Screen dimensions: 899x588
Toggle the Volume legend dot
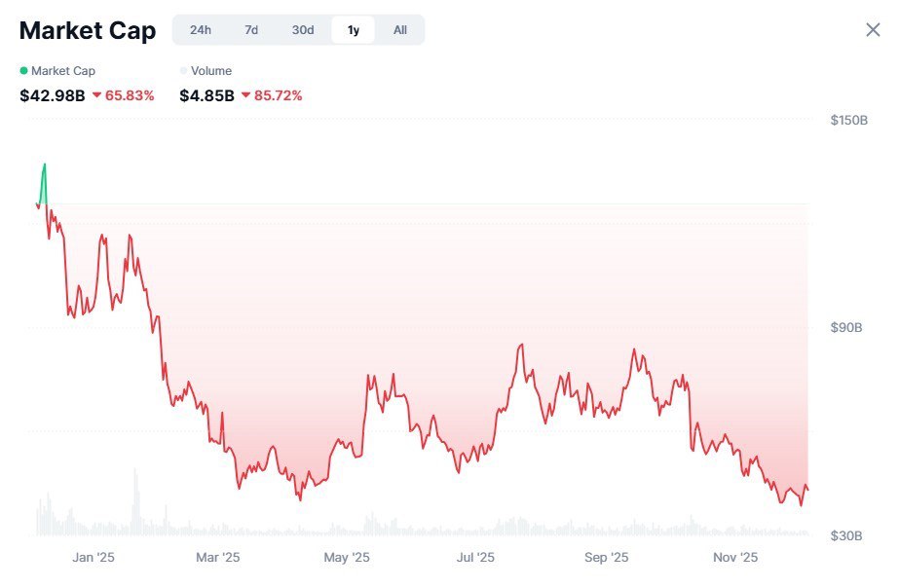click(x=183, y=71)
